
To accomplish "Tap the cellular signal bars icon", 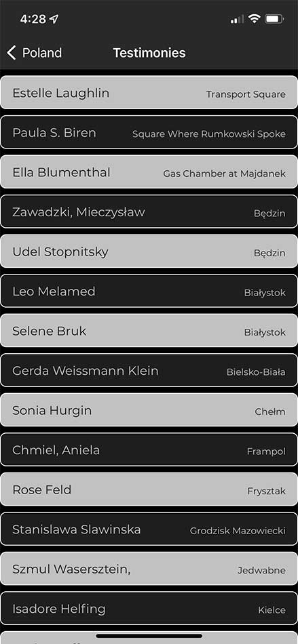I will 237,19.
